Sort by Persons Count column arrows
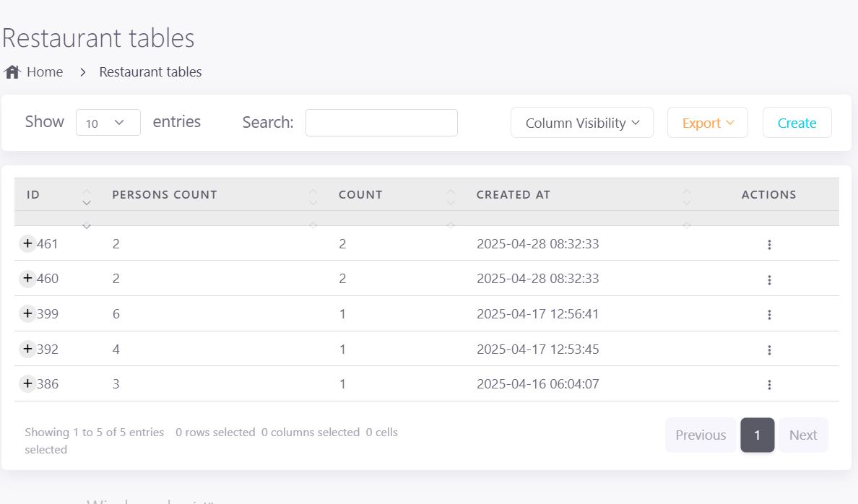Viewport: 858px width, 504px height. click(x=313, y=198)
